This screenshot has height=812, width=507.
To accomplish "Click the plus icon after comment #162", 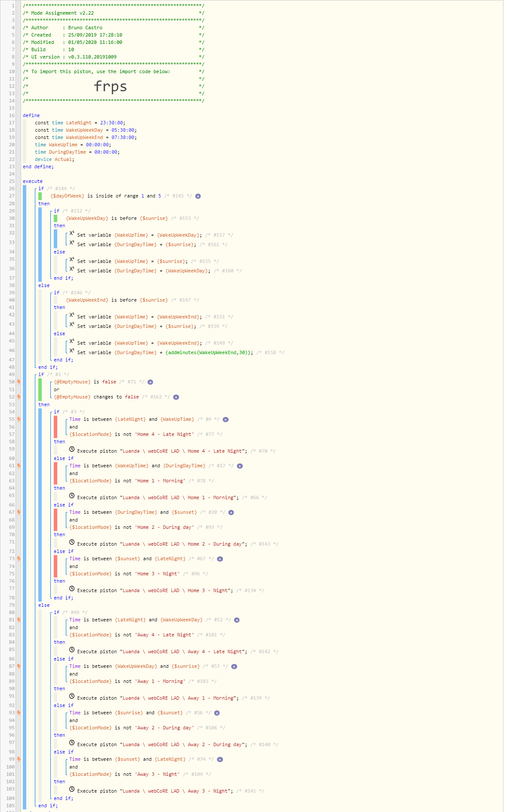I will [x=176, y=397].
